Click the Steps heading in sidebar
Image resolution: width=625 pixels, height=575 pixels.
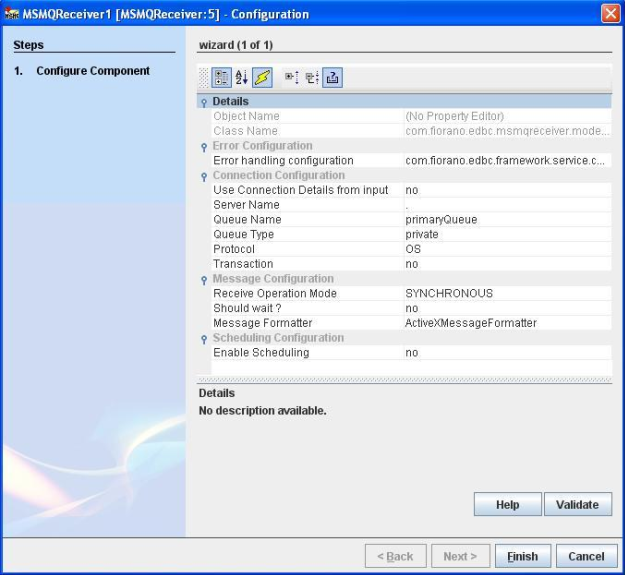coord(28,45)
